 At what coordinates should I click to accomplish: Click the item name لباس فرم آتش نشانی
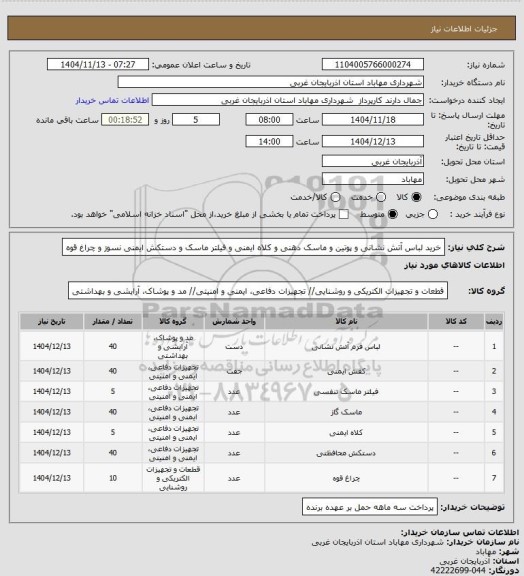click(346, 347)
